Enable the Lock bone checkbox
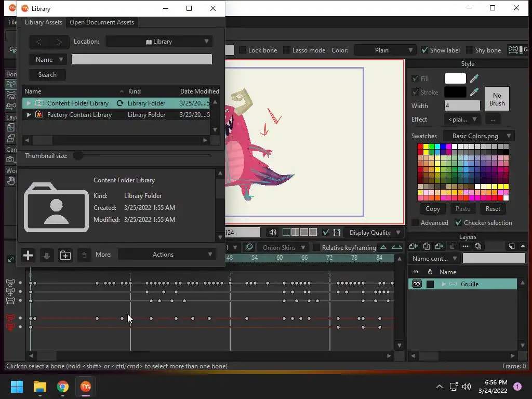Screen dimensions: 532x399 (x=243, y=50)
